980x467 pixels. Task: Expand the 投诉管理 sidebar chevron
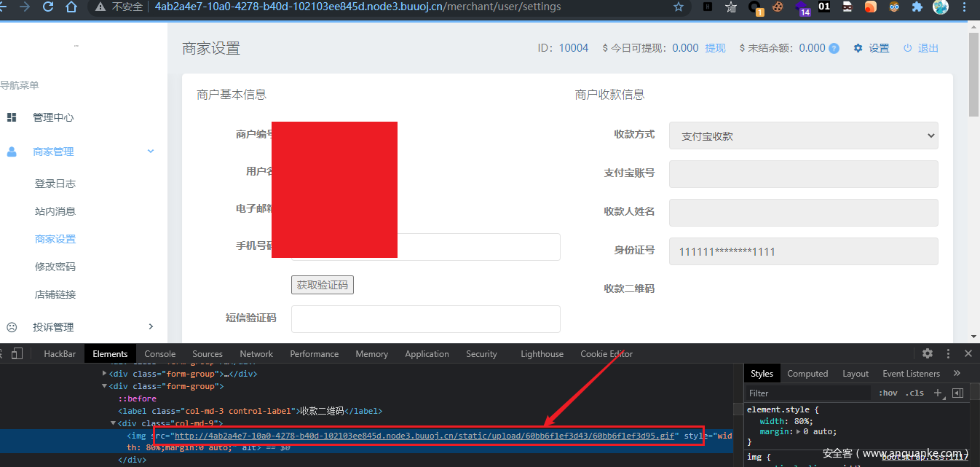(151, 327)
